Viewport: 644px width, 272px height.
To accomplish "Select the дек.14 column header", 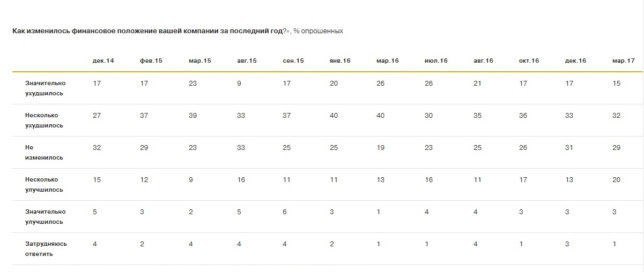I will pyautogui.click(x=103, y=61).
